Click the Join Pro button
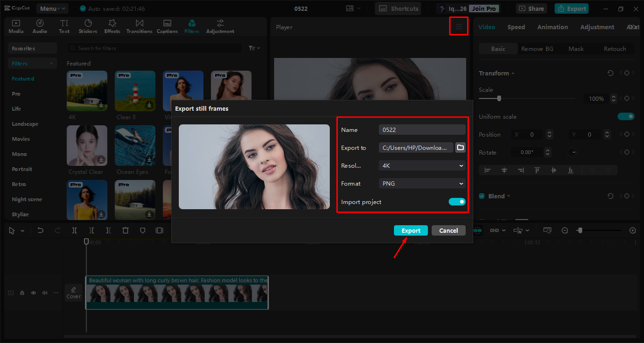This screenshot has width=644, height=343. [x=484, y=8]
